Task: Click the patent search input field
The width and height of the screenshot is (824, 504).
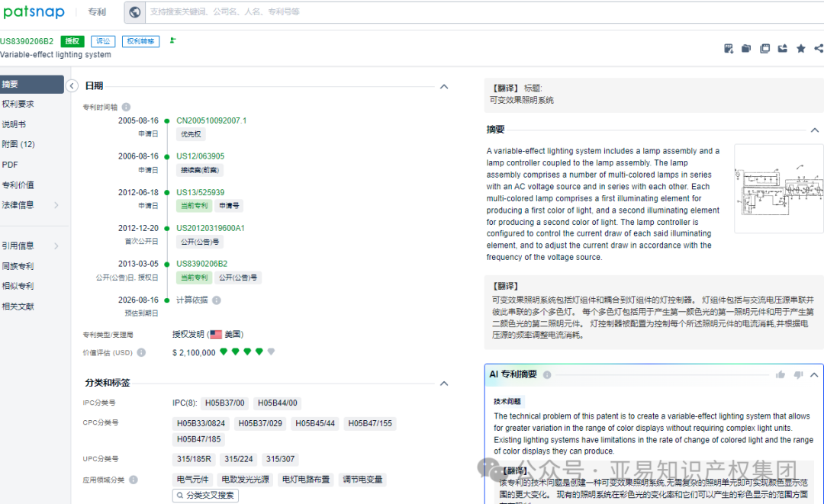Action: pos(305,12)
